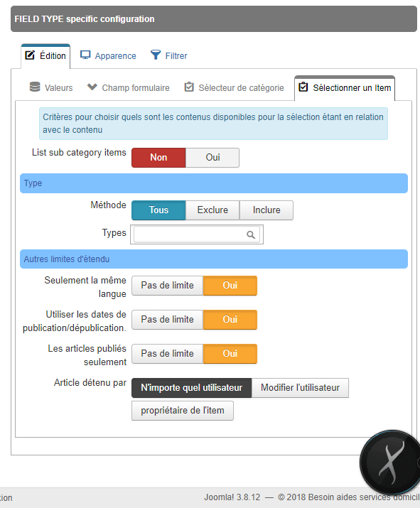Click the pencil icon on Édition tab

coord(30,55)
